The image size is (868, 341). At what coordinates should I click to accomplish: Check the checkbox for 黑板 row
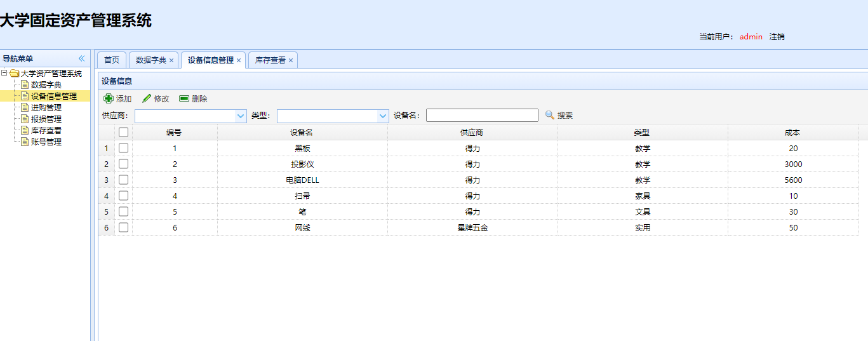(123, 148)
